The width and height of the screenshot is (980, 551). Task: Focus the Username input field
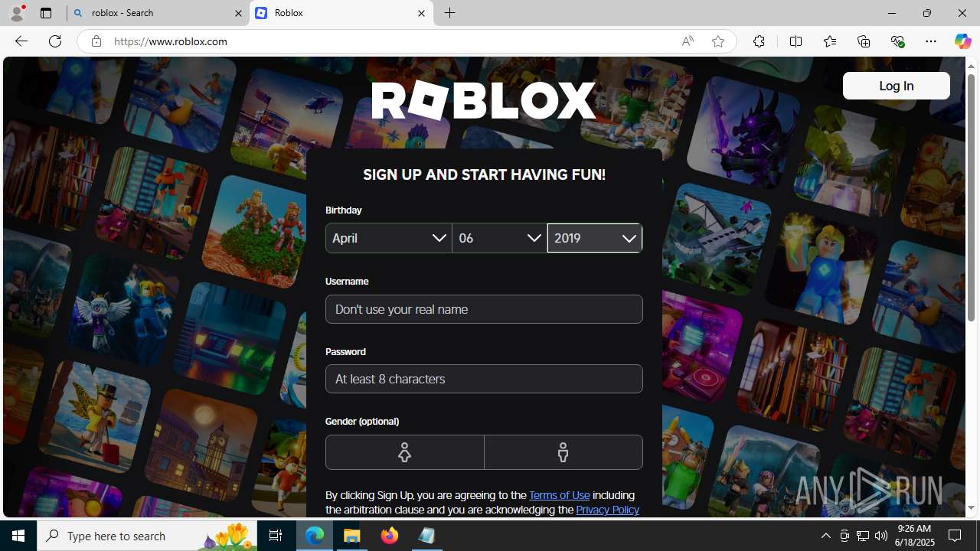(484, 309)
